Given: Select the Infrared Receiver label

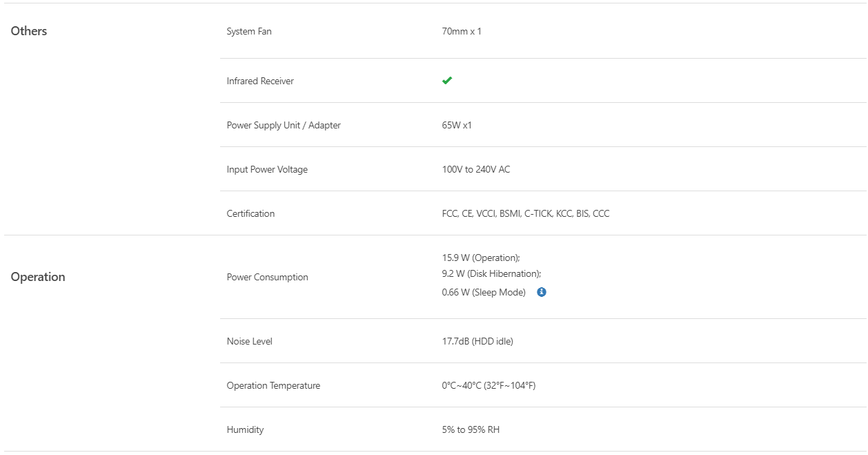Looking at the screenshot, I should (260, 81).
